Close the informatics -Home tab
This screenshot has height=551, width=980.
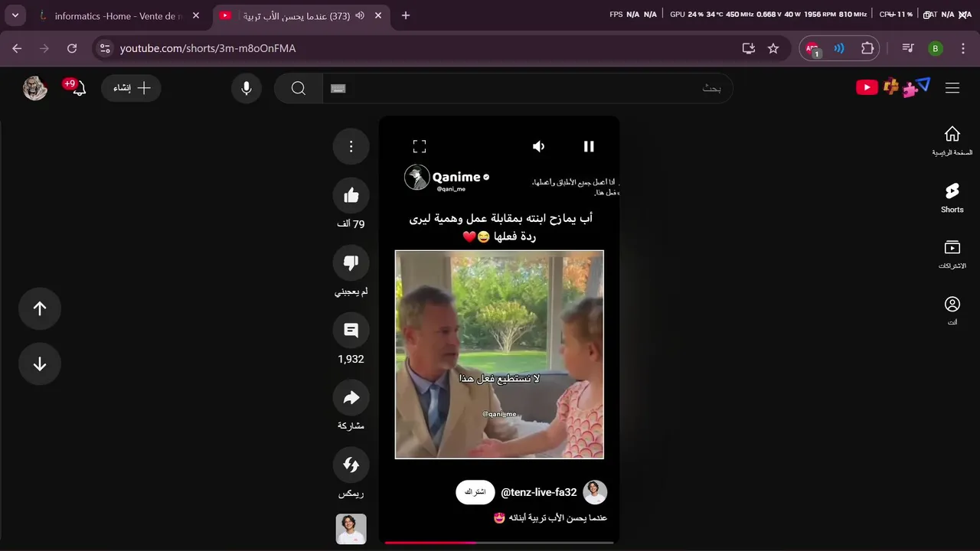tap(195, 15)
